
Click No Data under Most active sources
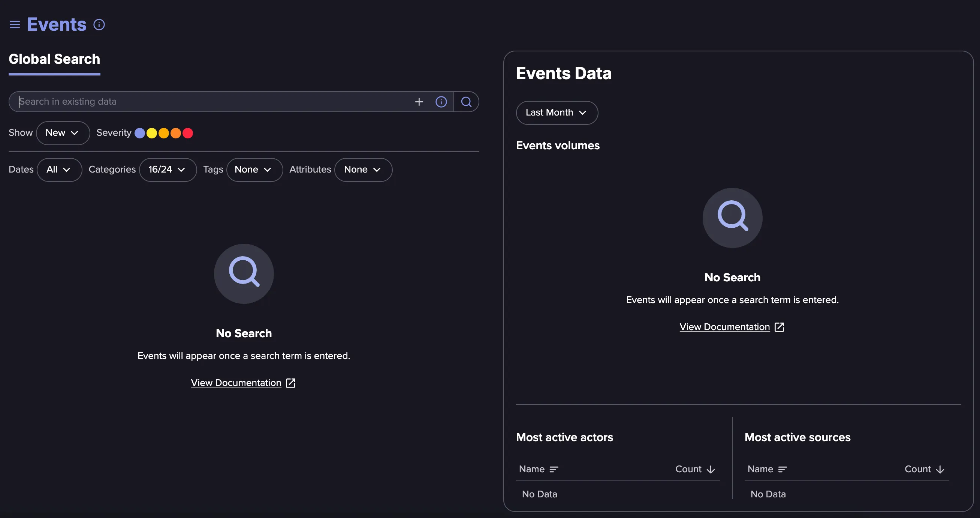coord(768,494)
